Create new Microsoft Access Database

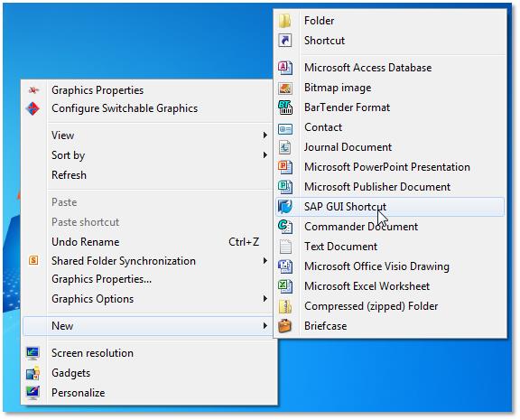tap(367, 68)
